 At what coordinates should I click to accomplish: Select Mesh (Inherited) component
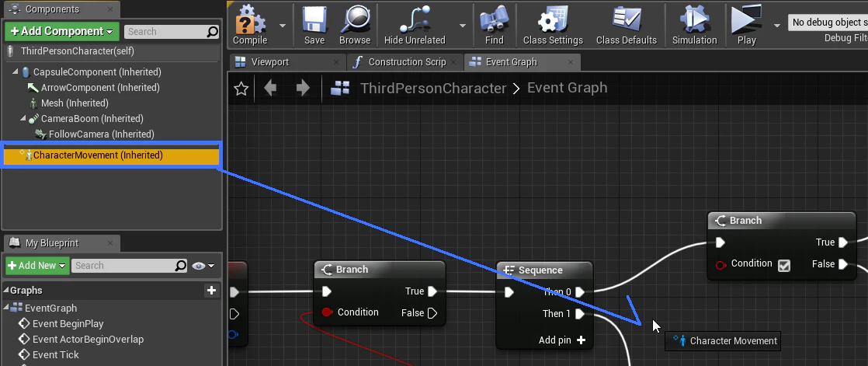pos(75,103)
